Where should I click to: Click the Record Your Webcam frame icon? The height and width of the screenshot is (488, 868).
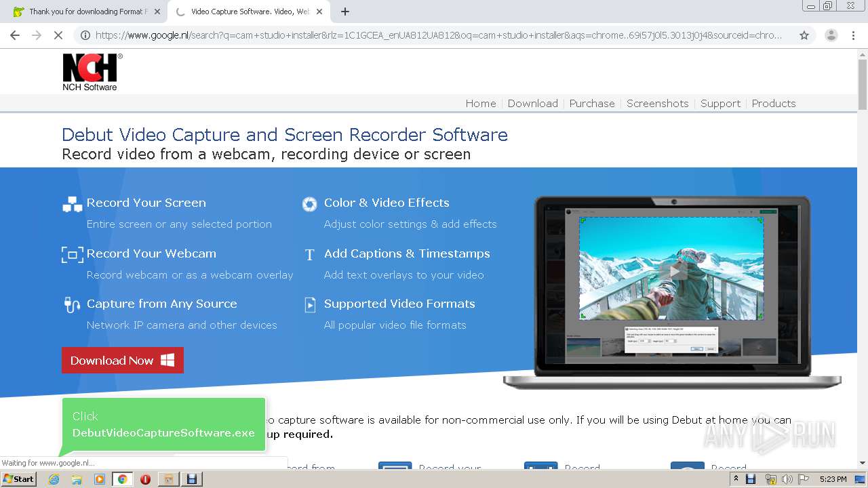pyautogui.click(x=72, y=254)
